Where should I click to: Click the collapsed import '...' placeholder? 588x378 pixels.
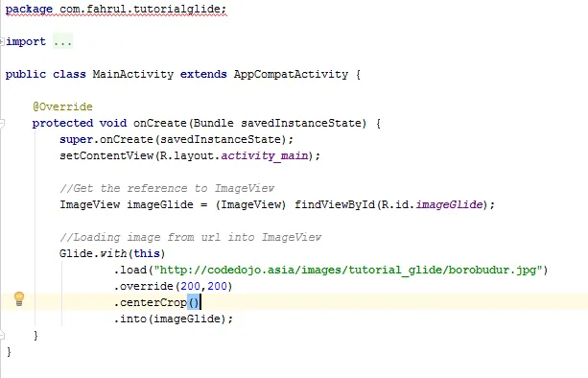[62, 41]
